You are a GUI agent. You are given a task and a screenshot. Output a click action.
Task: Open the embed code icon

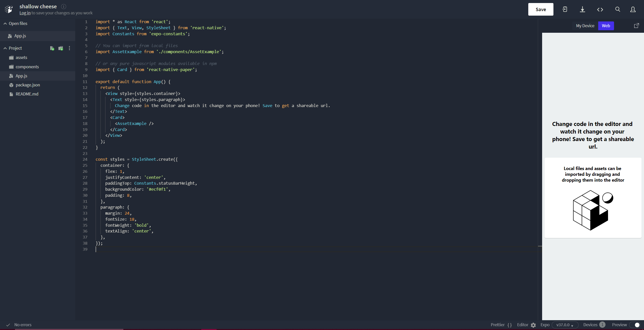600,9
